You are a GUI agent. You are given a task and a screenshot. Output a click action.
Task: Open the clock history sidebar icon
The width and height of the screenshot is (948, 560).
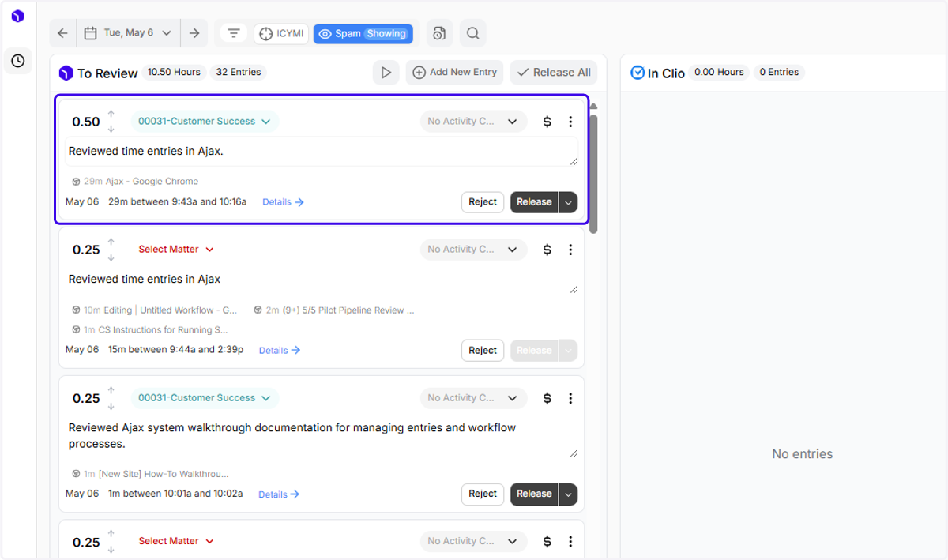pyautogui.click(x=17, y=61)
